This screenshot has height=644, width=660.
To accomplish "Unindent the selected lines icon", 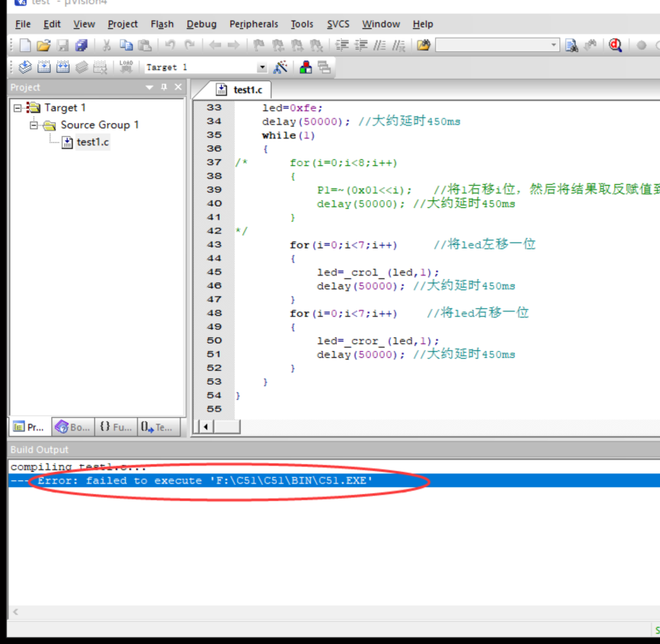I will tap(361, 45).
